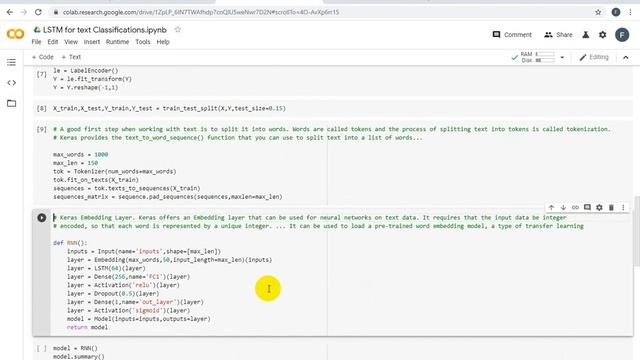
Task: Open browser three-dot menu
Action: pyautogui.click(x=631, y=12)
